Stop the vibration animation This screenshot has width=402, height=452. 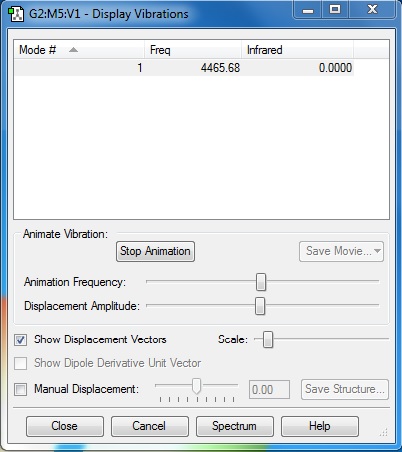tap(155, 251)
